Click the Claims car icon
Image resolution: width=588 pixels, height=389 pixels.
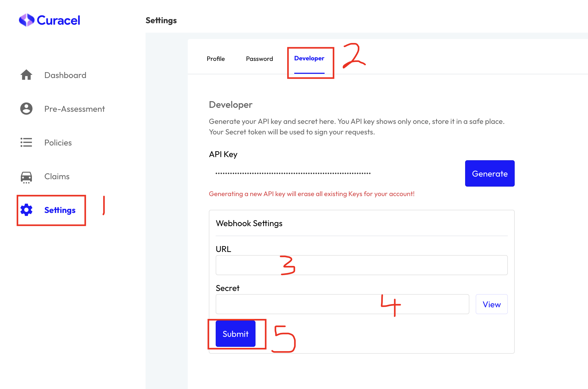(x=26, y=176)
